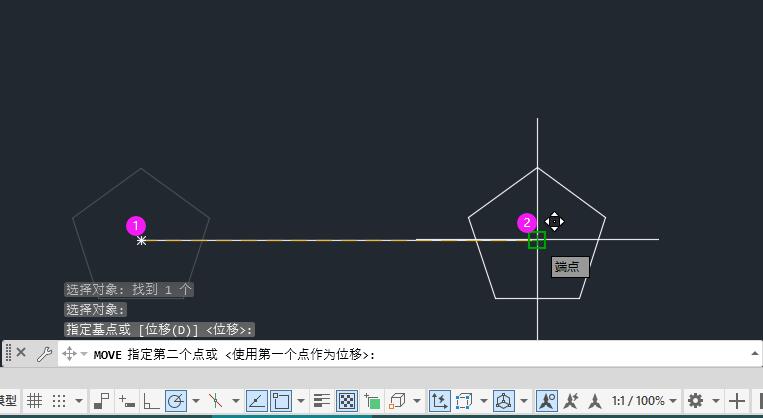
Task: Toggle selection cycling icon
Action: click(x=372, y=401)
